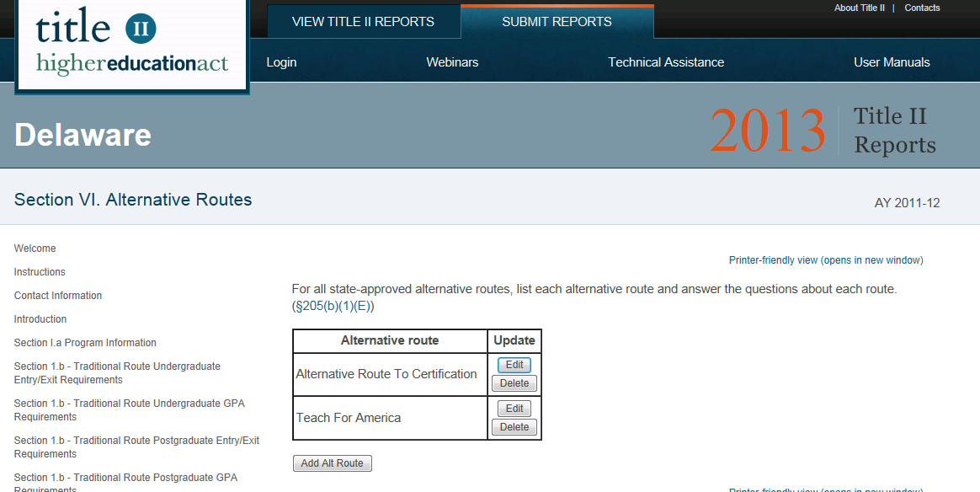
Task: Select the Teach For America cell text
Action: (349, 418)
